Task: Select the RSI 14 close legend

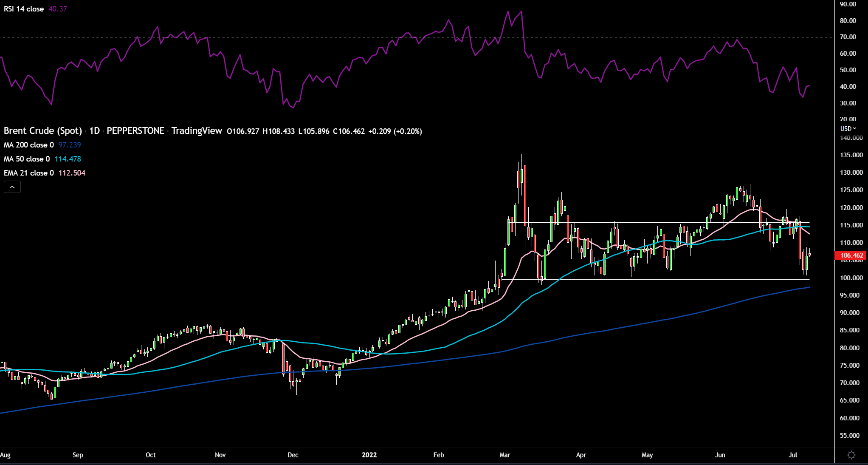Action: (24, 9)
